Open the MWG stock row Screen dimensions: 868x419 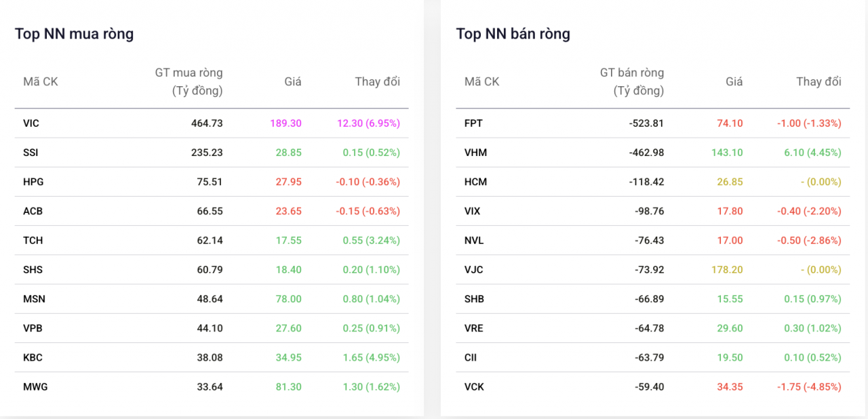click(35, 386)
